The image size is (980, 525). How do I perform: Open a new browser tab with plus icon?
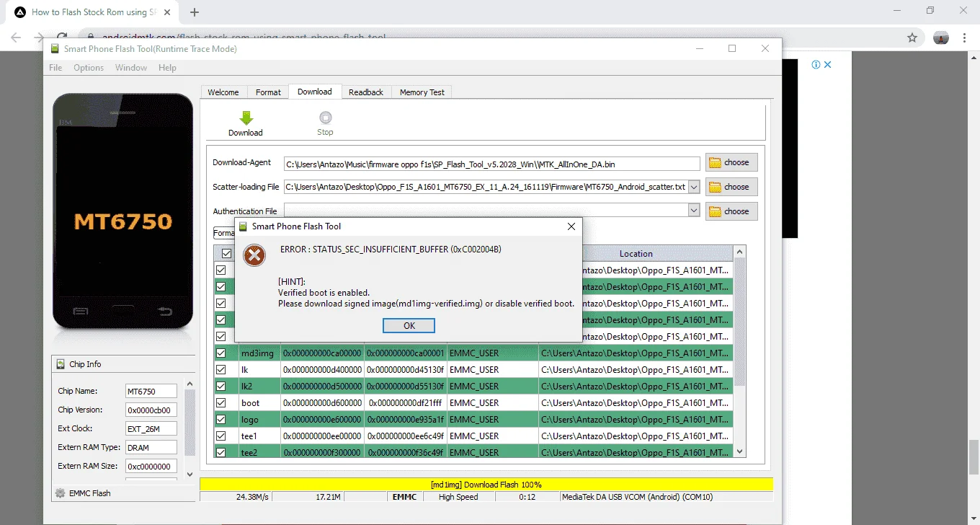pos(195,12)
